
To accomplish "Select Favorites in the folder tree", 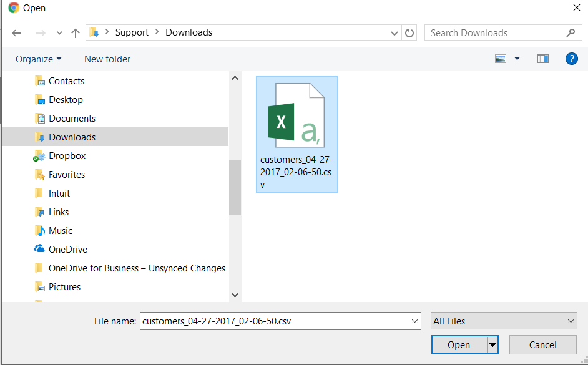I will click(67, 175).
